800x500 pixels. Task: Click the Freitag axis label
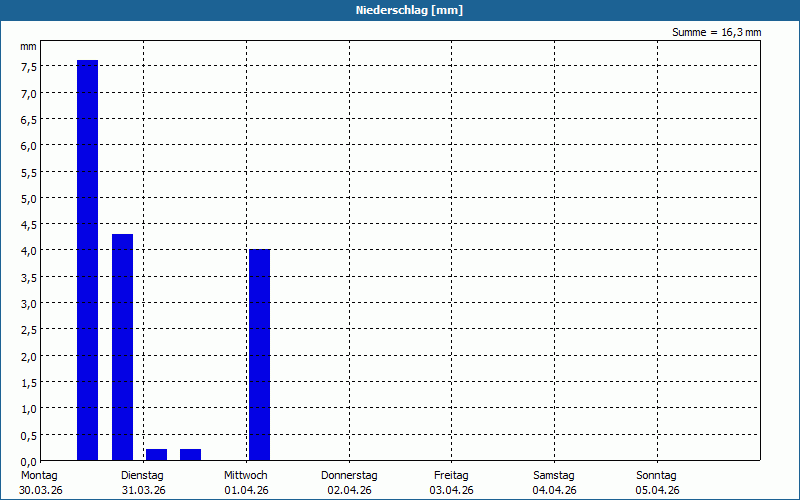(x=452, y=475)
